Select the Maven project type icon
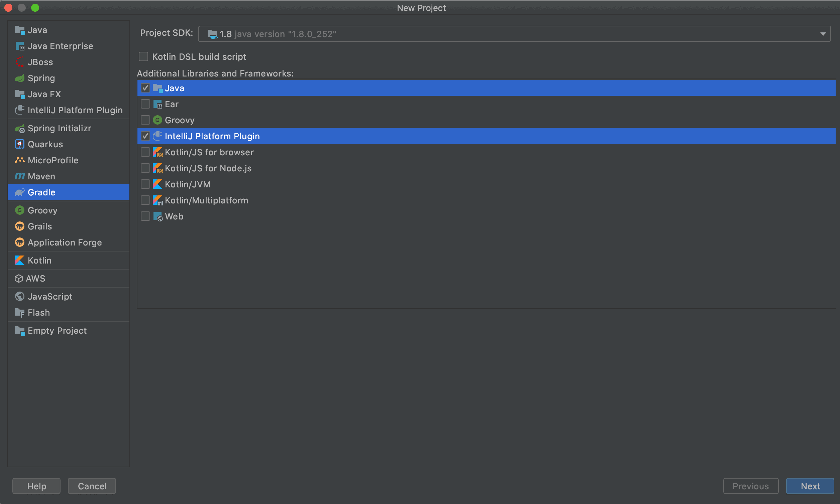The image size is (840, 504). coord(19,176)
